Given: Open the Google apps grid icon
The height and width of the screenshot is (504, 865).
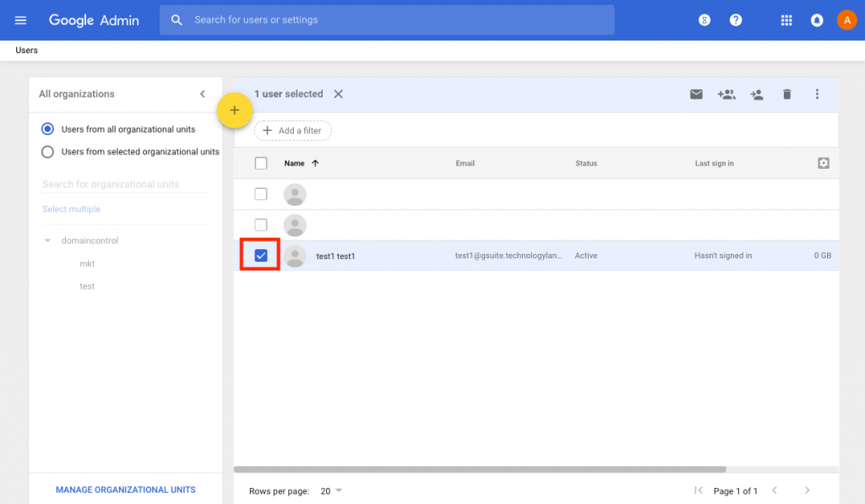Looking at the screenshot, I should coord(786,19).
